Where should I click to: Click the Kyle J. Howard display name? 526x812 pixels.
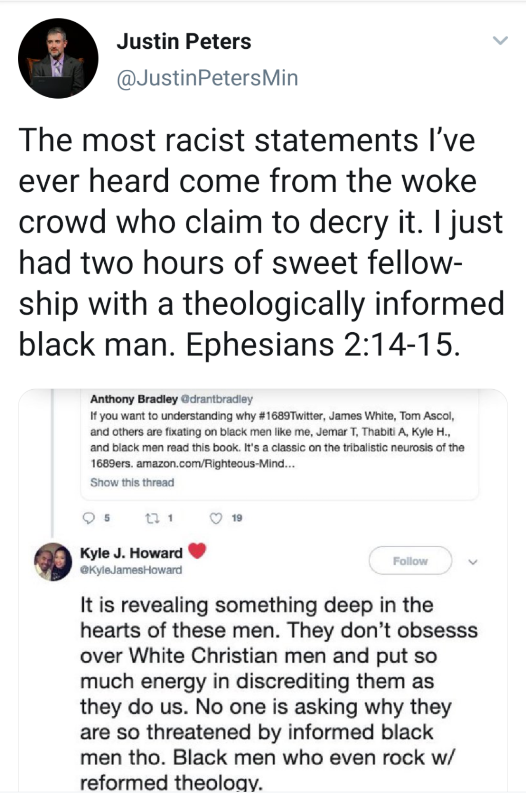[131, 553]
